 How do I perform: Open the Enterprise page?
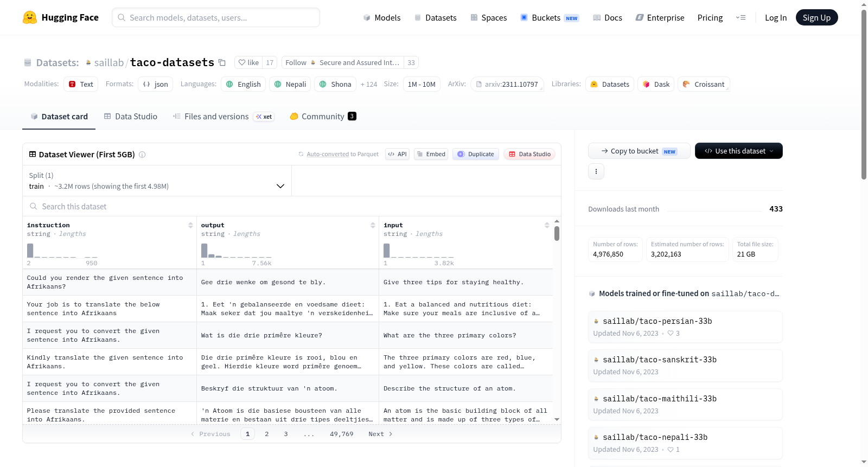[x=660, y=17]
